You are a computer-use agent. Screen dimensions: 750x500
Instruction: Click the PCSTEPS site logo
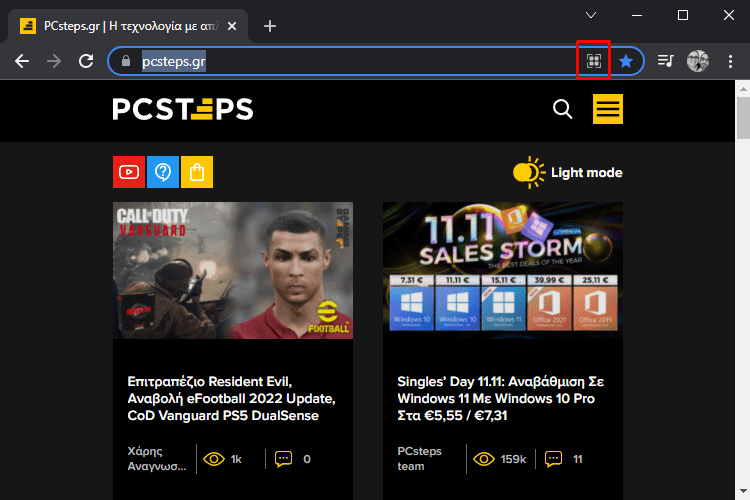click(183, 109)
